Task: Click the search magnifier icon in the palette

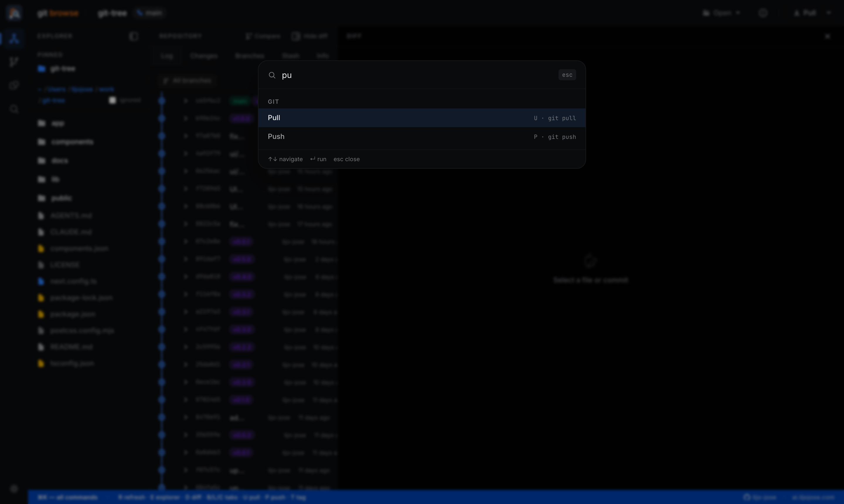Action: pos(272,75)
